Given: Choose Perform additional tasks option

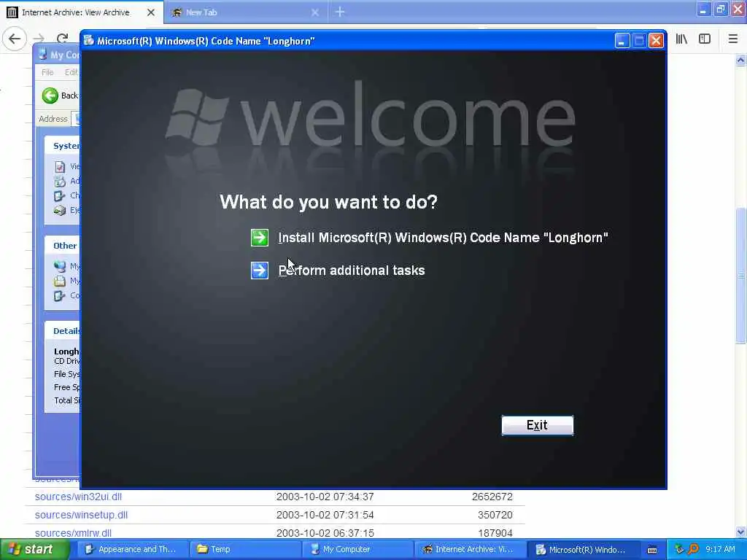Looking at the screenshot, I should [x=352, y=271].
